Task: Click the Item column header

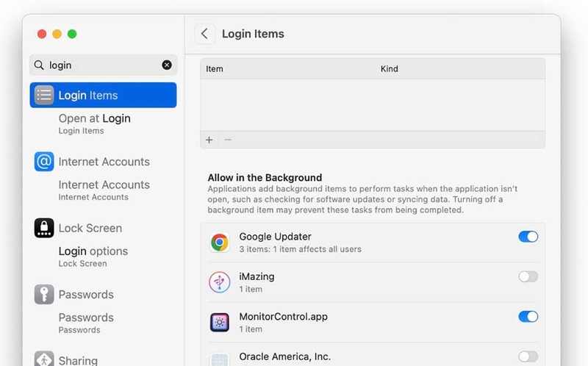Action: pos(215,69)
